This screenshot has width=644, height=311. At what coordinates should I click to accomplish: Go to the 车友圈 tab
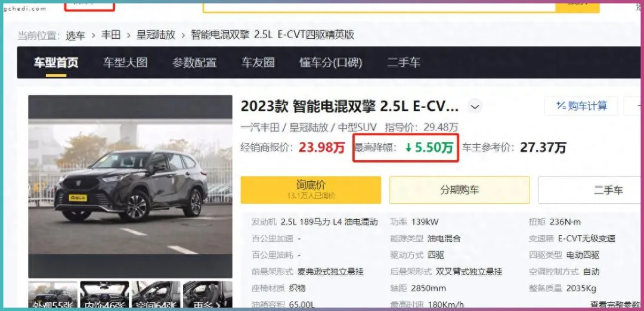pyautogui.click(x=258, y=63)
